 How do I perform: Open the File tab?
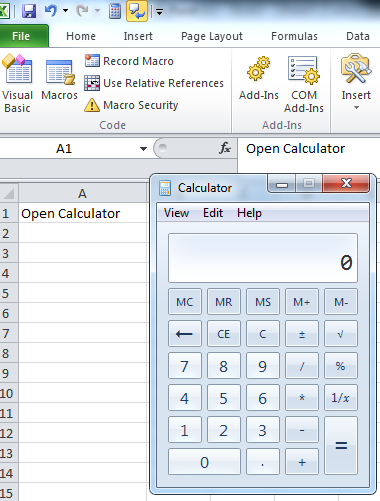21,36
